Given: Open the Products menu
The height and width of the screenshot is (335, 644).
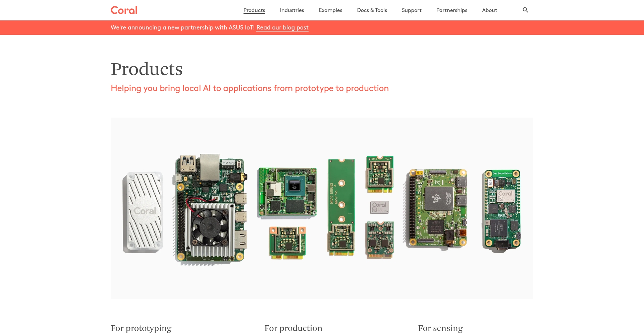Looking at the screenshot, I should pyautogui.click(x=254, y=10).
